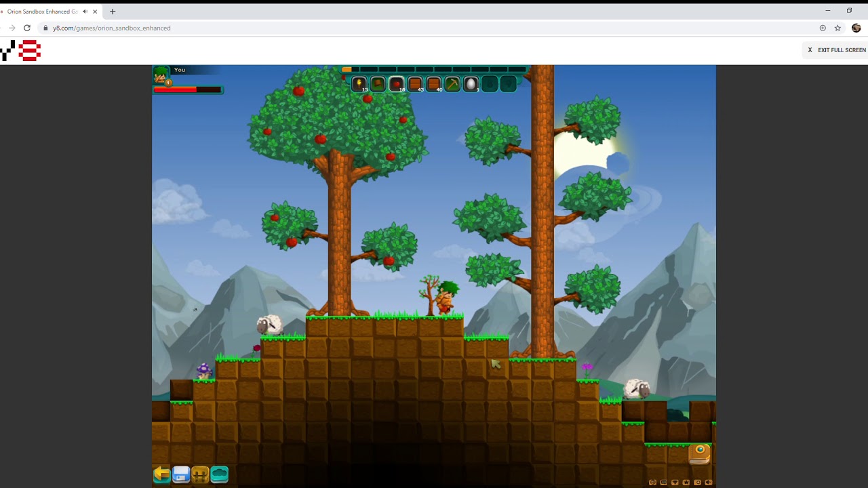
Task: Click the install/zoom icon in the address bar
Action: [823, 28]
